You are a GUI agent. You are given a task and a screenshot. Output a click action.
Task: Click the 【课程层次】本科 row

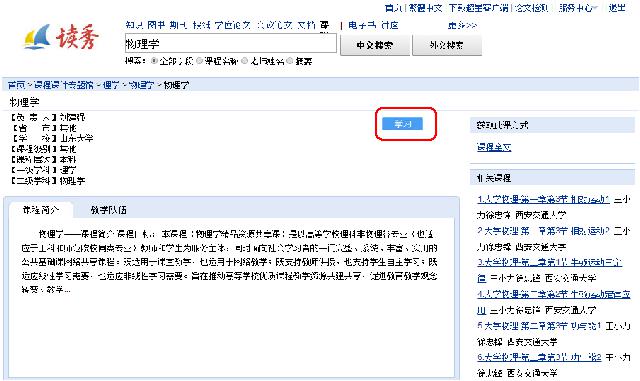point(43,159)
